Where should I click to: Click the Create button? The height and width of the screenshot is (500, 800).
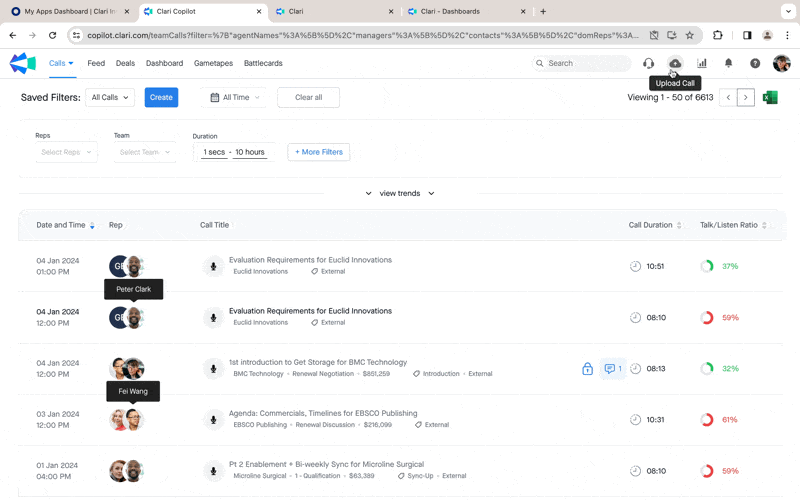[x=161, y=97]
